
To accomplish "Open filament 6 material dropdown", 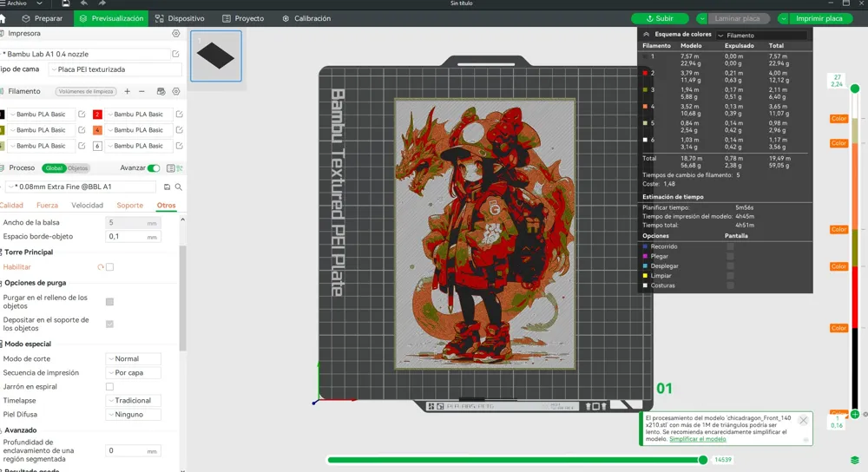I will [139, 146].
